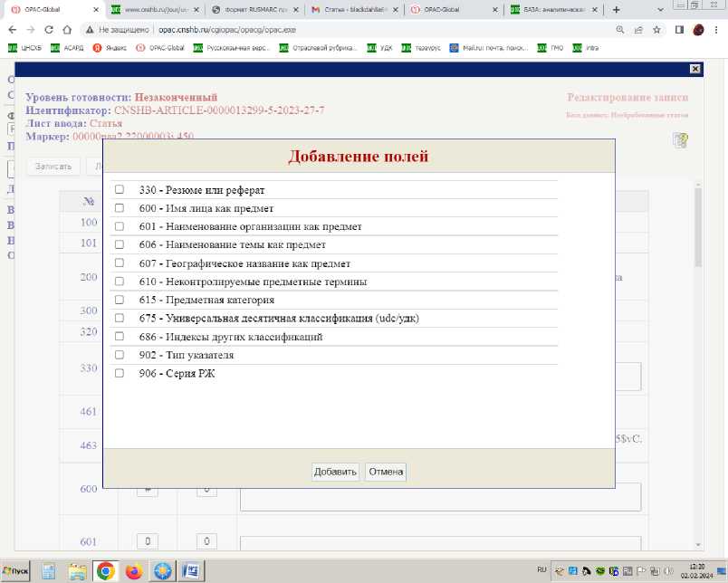The height and width of the screenshot is (583, 728).
Task: Switch to www.cnshb.ru browser tab
Action: [156, 9]
